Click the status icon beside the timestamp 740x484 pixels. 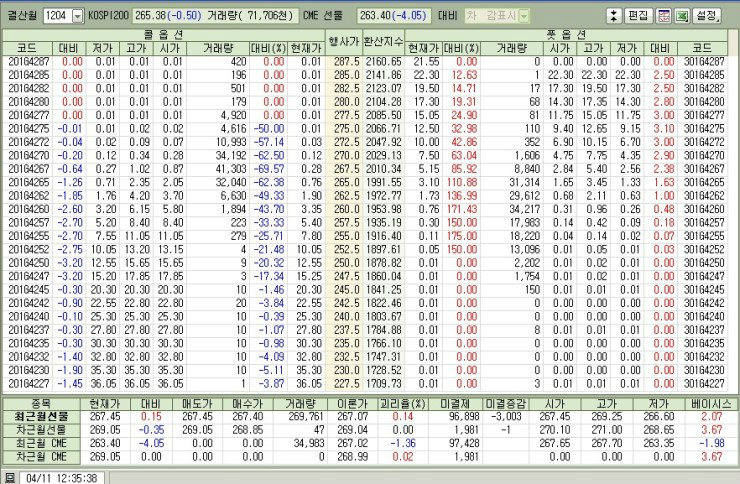click(x=9, y=478)
